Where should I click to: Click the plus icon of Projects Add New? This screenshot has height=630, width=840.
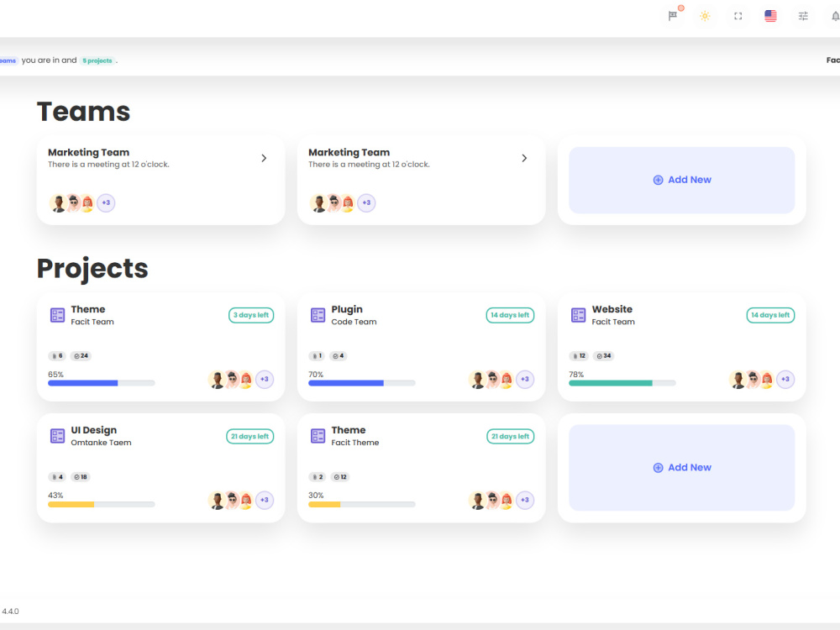[x=658, y=468]
